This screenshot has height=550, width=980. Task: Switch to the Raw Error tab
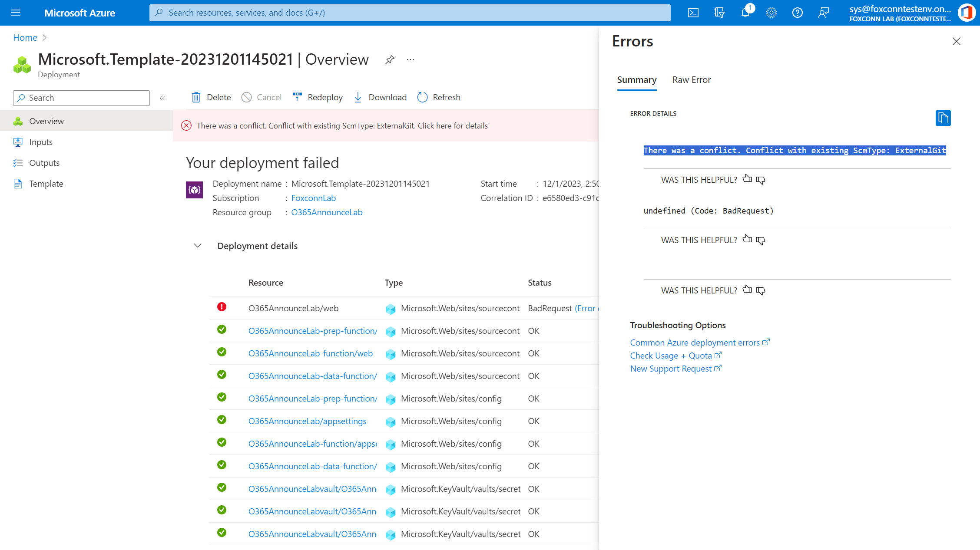tap(691, 80)
